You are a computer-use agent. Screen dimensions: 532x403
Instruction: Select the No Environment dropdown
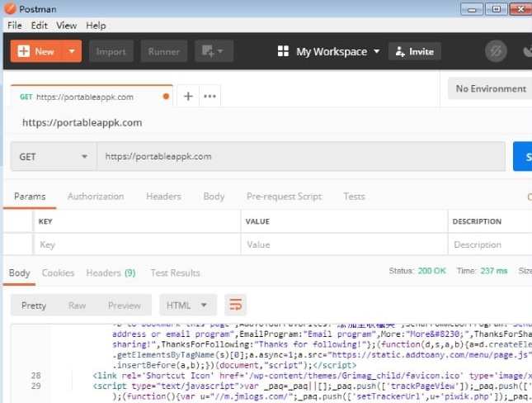[490, 88]
